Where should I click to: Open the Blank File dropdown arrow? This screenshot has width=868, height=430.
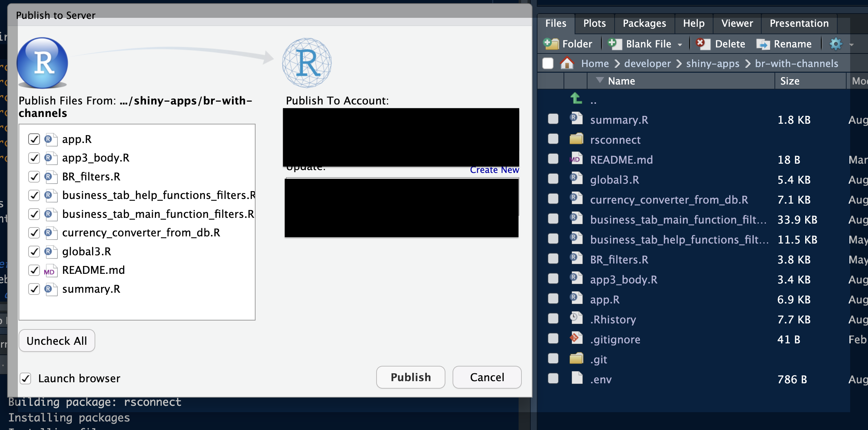pos(680,45)
